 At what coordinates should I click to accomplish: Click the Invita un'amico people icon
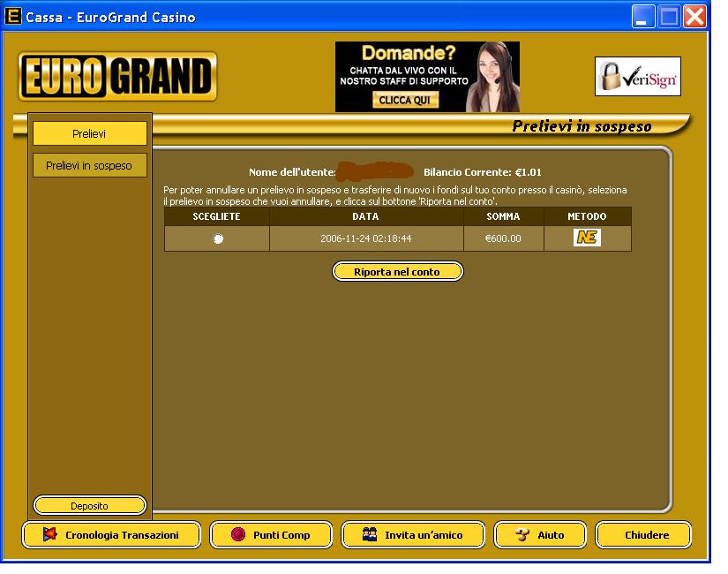(370, 534)
